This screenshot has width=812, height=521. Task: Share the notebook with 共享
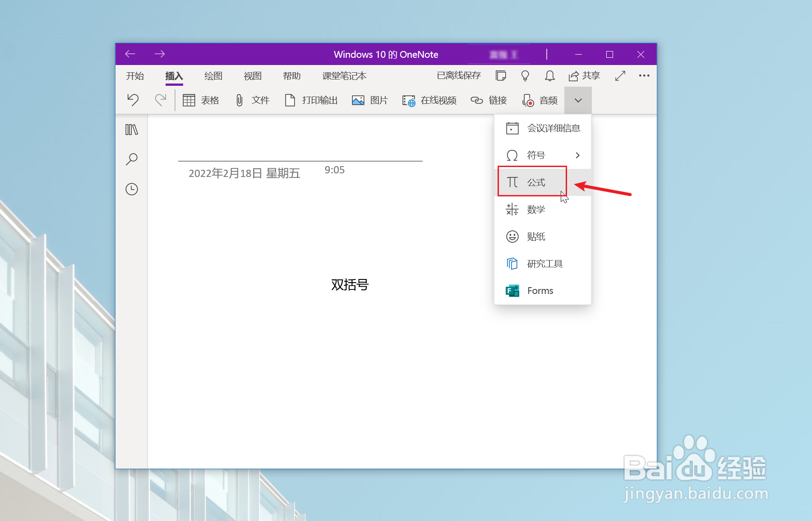click(584, 76)
